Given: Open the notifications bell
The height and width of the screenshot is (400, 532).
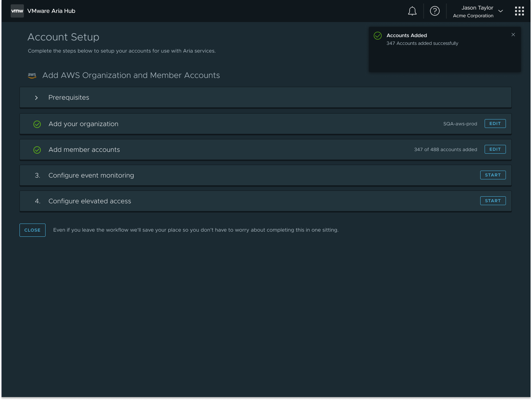Looking at the screenshot, I should click(x=412, y=11).
